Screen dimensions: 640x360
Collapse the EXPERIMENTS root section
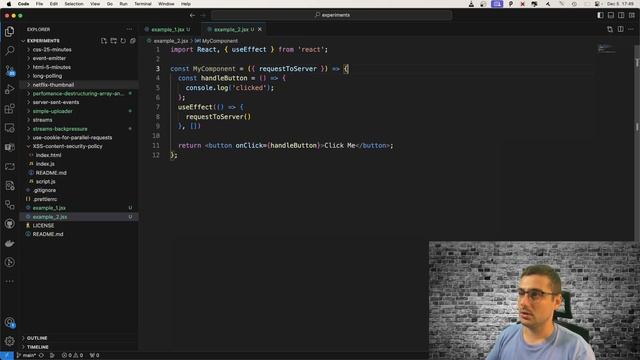point(43,41)
